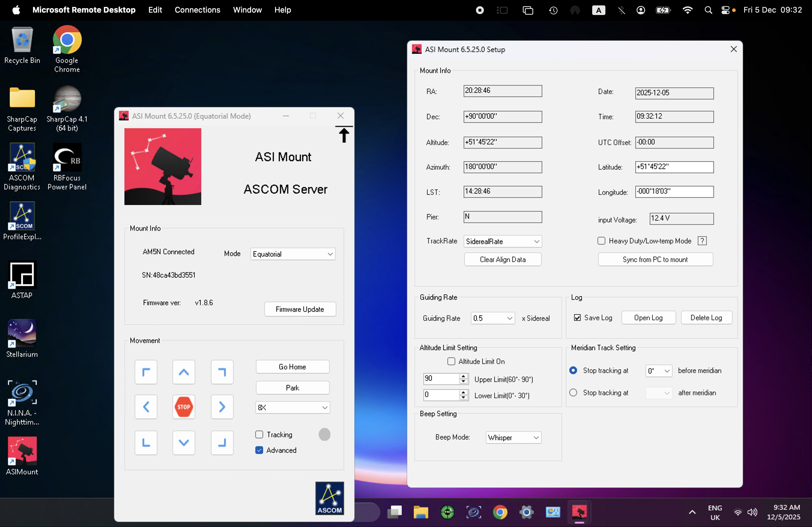812x527 pixels.
Task: Click the Go Home button
Action: tap(292, 367)
